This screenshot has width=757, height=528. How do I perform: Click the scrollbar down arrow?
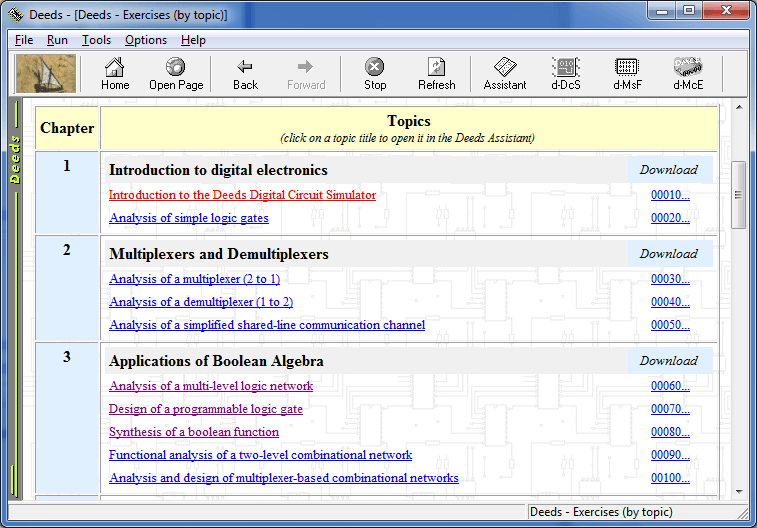(x=739, y=492)
